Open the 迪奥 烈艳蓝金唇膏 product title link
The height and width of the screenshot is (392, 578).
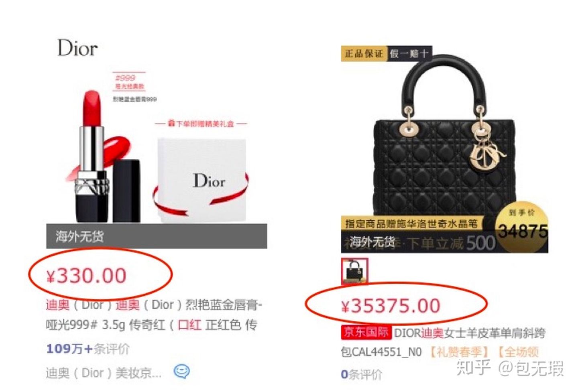coord(154,315)
